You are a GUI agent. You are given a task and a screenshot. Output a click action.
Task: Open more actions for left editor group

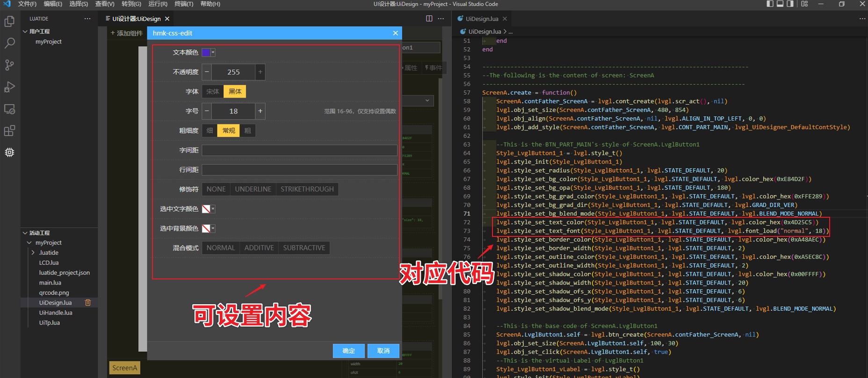[x=441, y=19]
